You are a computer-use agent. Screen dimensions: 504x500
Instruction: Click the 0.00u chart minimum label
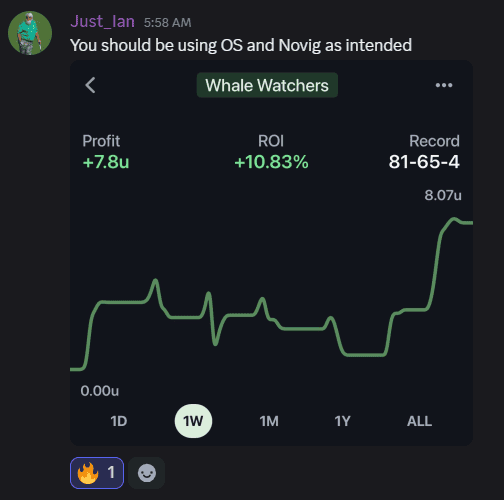(x=100, y=391)
